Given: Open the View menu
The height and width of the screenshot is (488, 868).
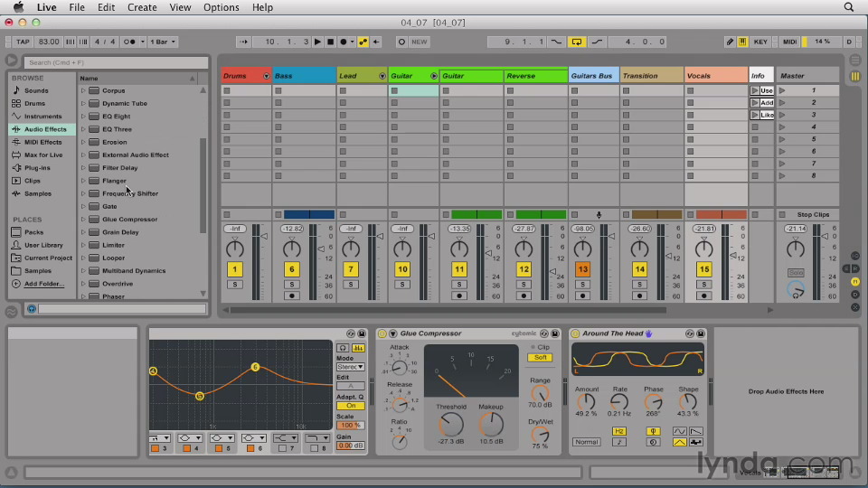Looking at the screenshot, I should coord(180,7).
